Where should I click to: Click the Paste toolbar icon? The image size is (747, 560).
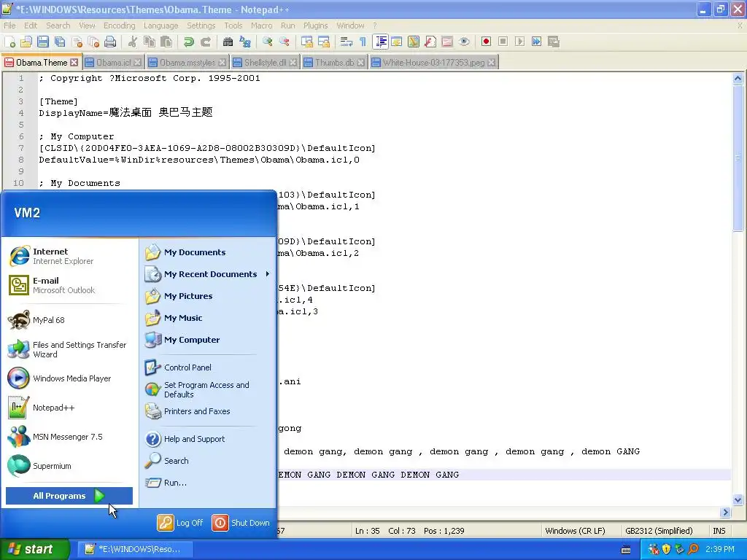[166, 42]
